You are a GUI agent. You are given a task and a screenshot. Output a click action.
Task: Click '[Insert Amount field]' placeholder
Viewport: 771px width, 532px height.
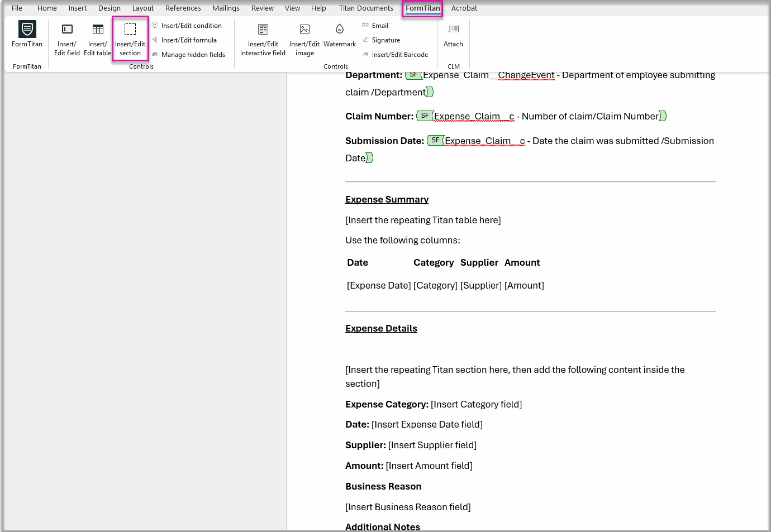pos(429,466)
